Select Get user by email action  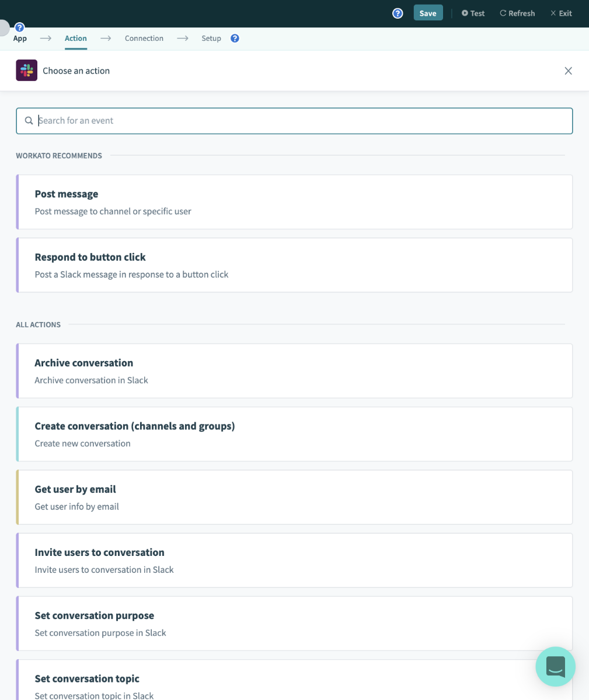(x=294, y=497)
